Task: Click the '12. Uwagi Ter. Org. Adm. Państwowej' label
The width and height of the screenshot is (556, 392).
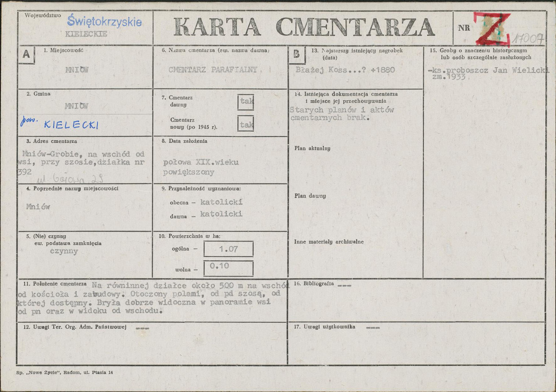Action: [x=75, y=327]
